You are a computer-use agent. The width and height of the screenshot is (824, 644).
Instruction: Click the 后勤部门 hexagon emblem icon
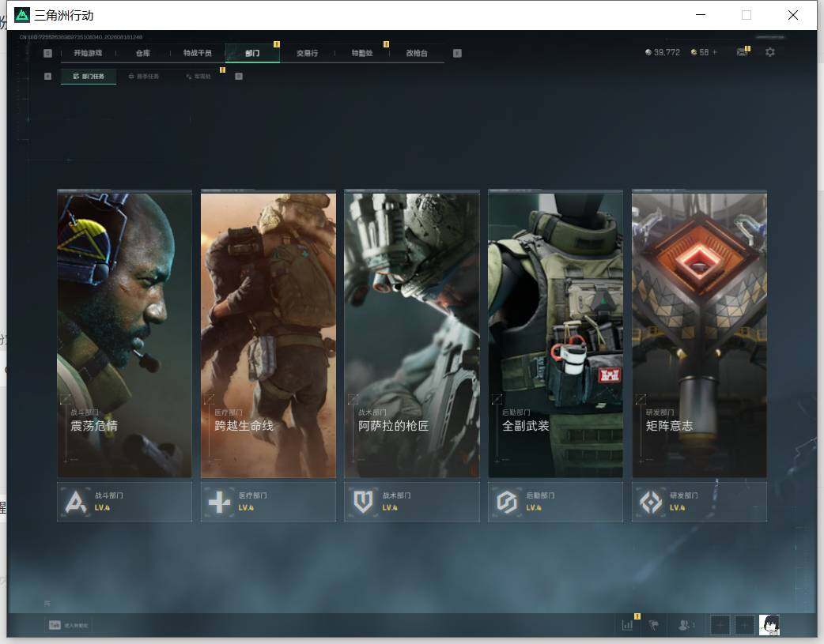pyautogui.click(x=507, y=503)
